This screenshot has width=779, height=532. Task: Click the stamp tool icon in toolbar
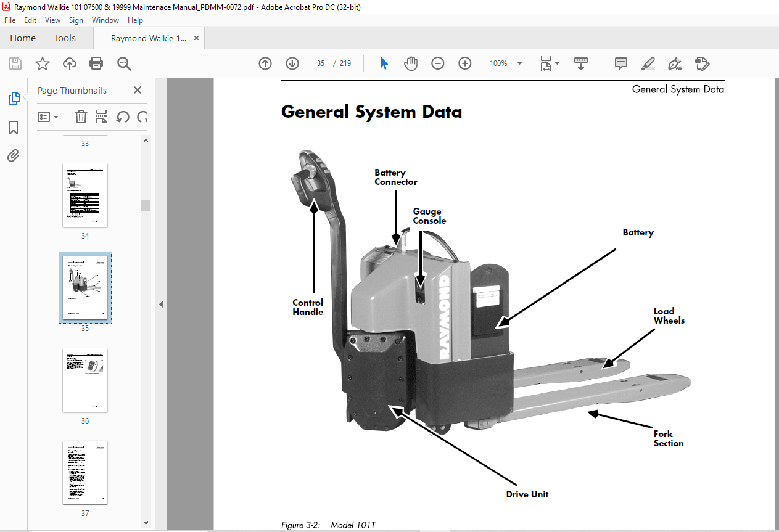(702, 63)
